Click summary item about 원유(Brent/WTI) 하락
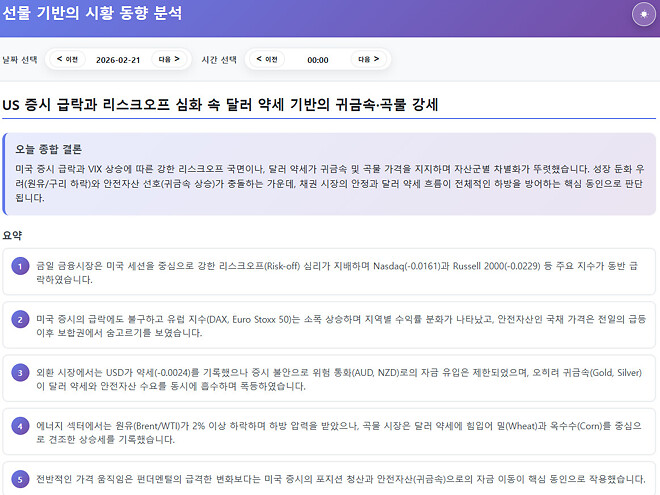660x495 pixels. (x=329, y=431)
